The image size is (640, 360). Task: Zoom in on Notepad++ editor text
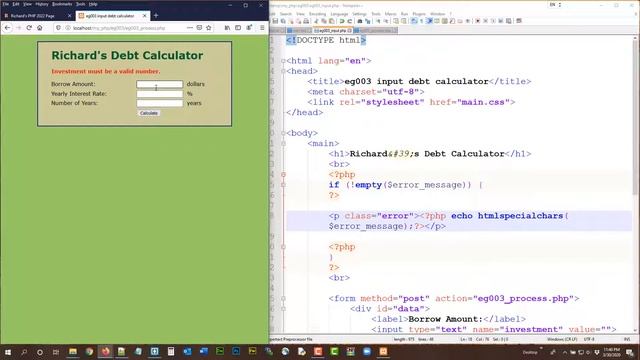(x=378, y=21)
